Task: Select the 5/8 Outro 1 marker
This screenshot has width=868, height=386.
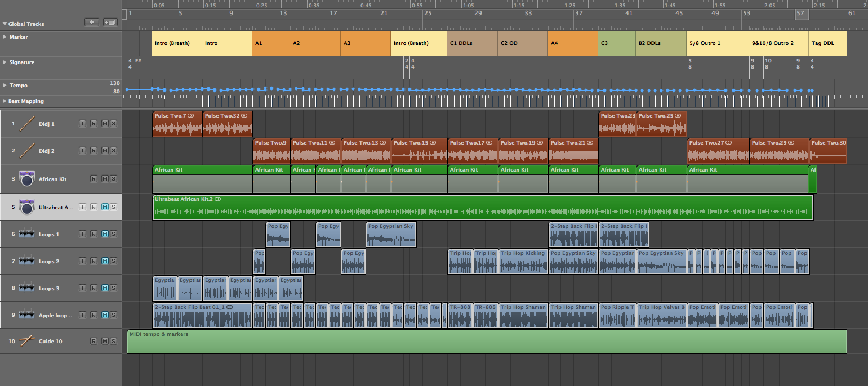Action: (x=718, y=43)
